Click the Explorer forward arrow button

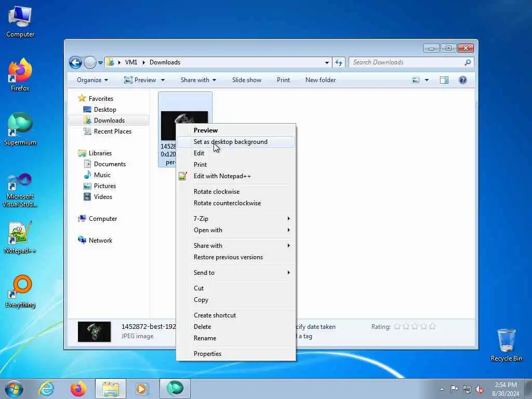coord(90,62)
